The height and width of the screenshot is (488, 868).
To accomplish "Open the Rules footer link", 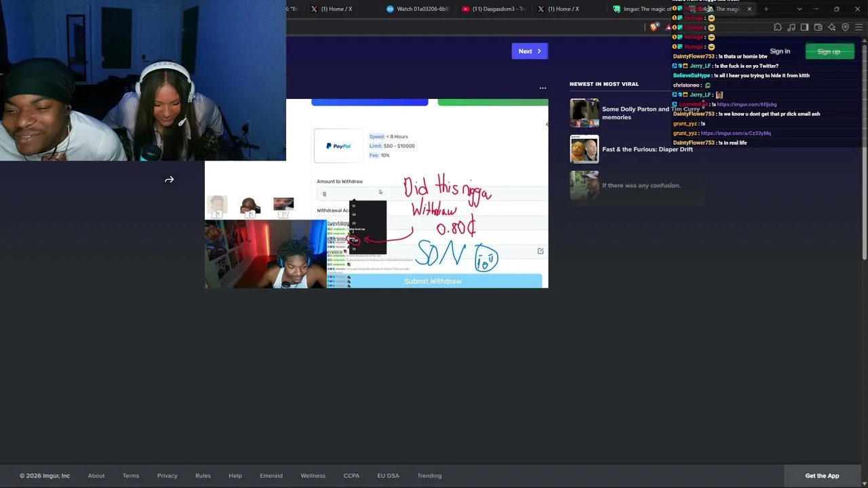I will click(203, 476).
